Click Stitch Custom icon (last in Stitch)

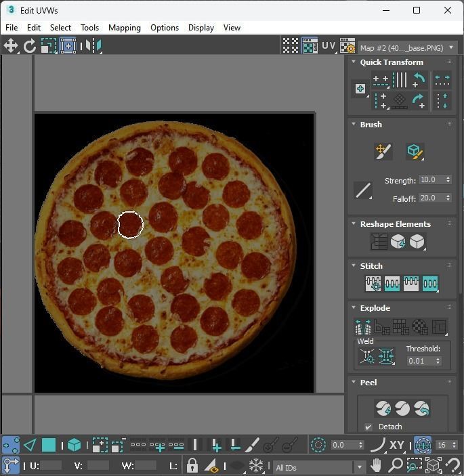[430, 284]
